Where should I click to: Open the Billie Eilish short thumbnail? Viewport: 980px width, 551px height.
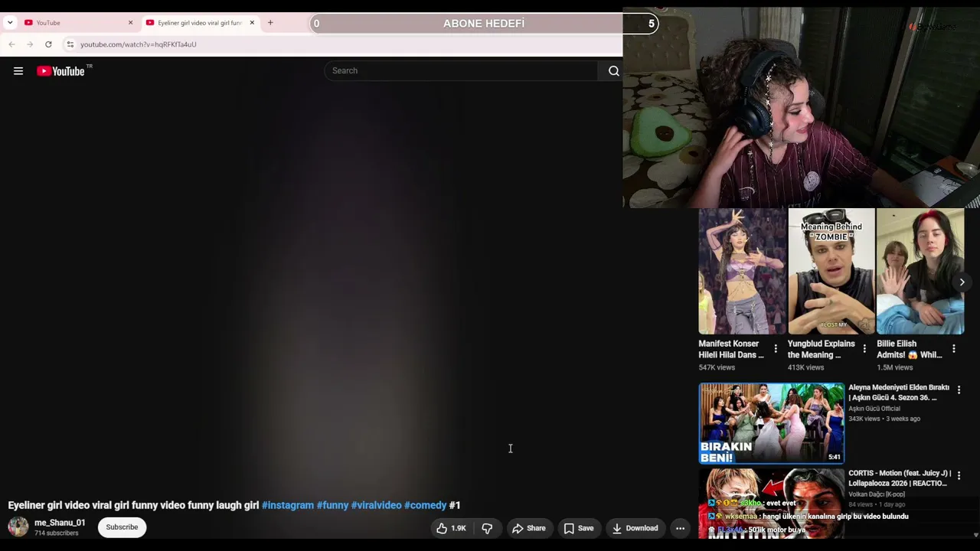920,272
